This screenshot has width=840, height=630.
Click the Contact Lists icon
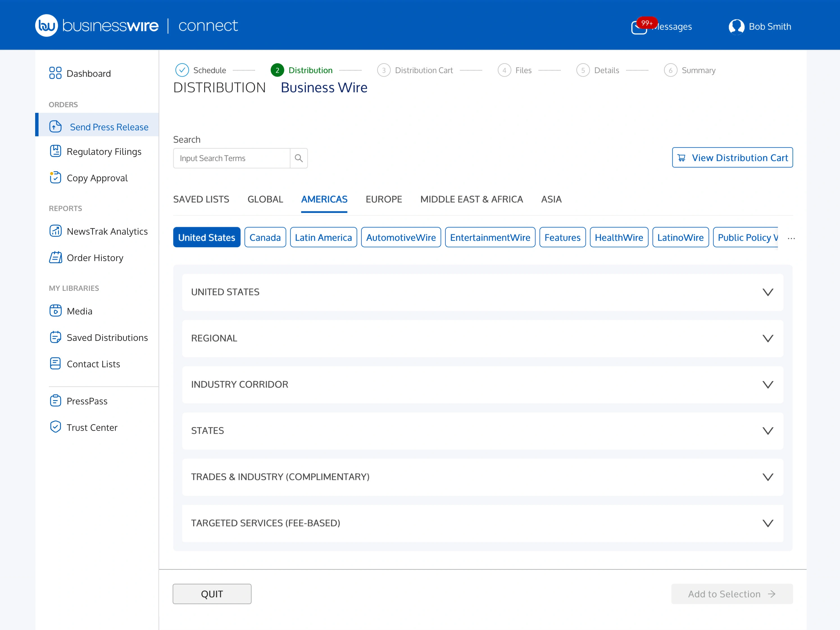point(55,363)
